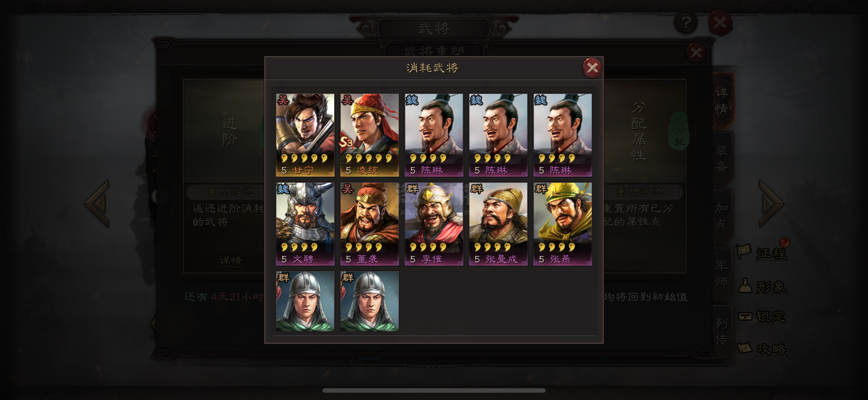The height and width of the screenshot is (400, 868).
Task: Toggle the 锁定 lock icon
Action: (x=762, y=316)
